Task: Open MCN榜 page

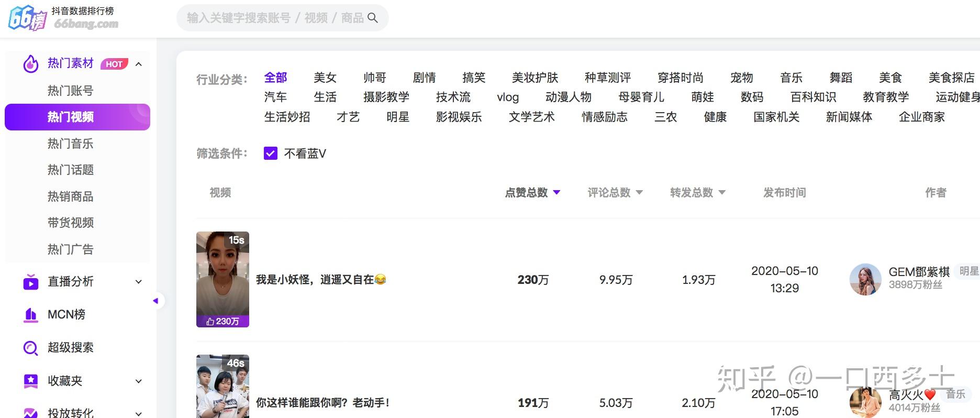Action: (66, 315)
